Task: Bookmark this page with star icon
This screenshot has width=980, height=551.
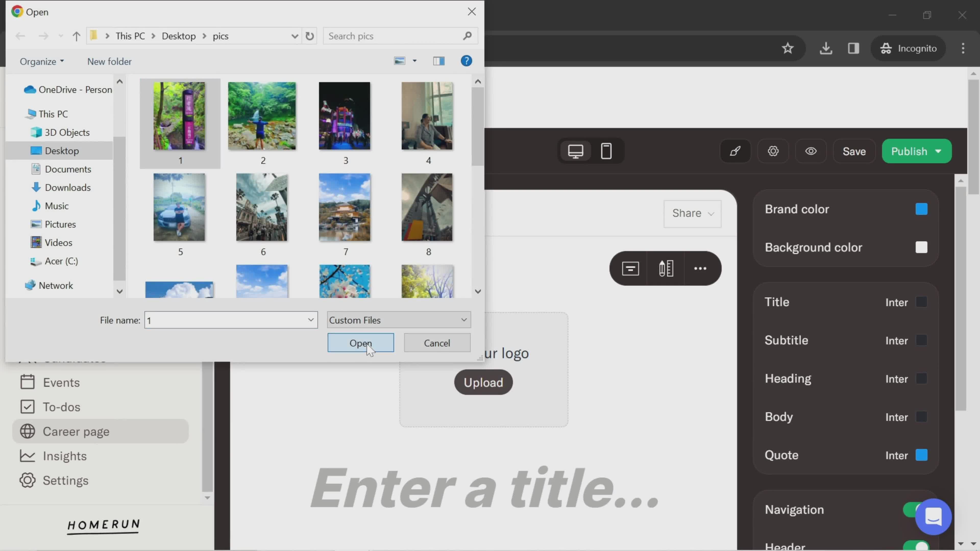Action: point(788,48)
